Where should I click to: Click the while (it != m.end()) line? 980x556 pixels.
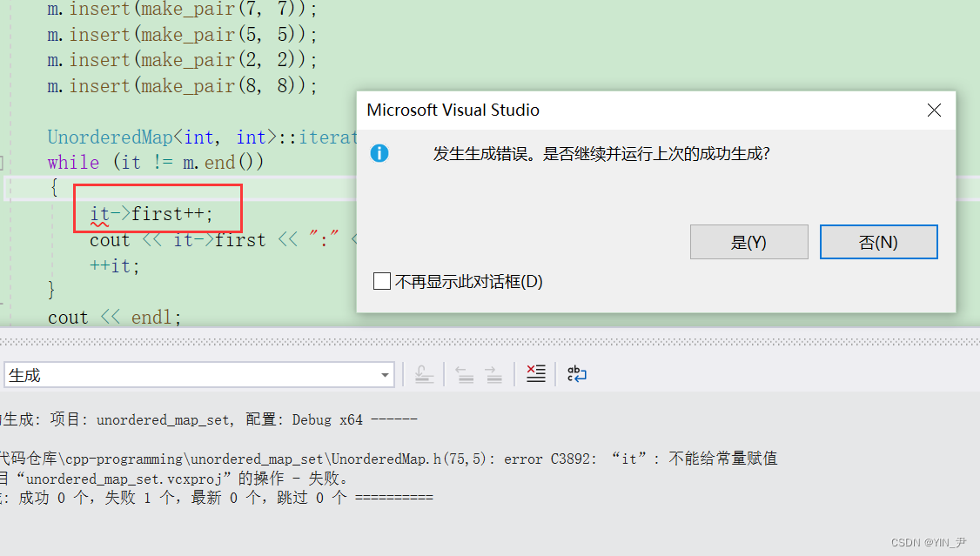click(156, 163)
